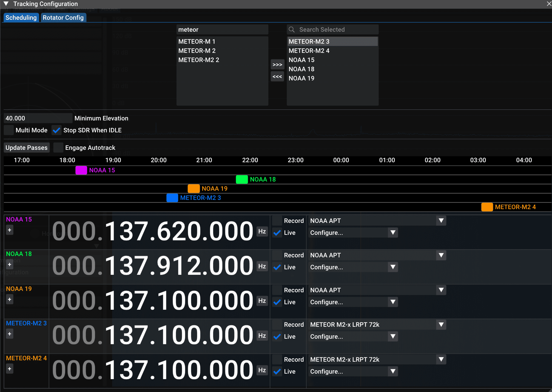Click the plus icon under NOAA 18
Screen dimensions: 552x392
pyautogui.click(x=10, y=264)
